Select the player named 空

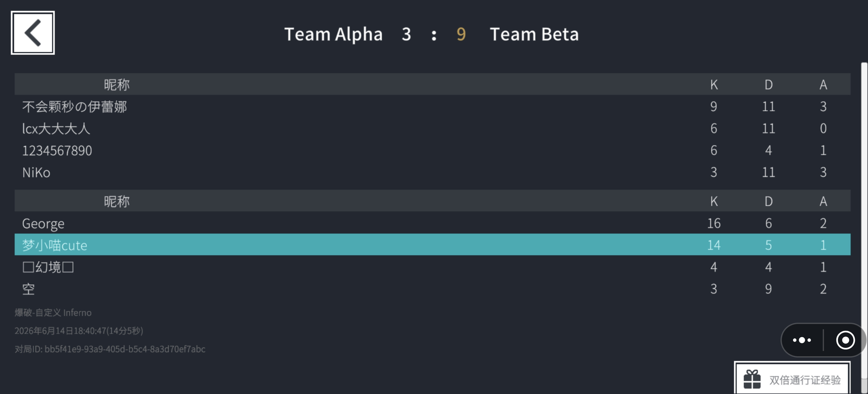tap(432, 289)
